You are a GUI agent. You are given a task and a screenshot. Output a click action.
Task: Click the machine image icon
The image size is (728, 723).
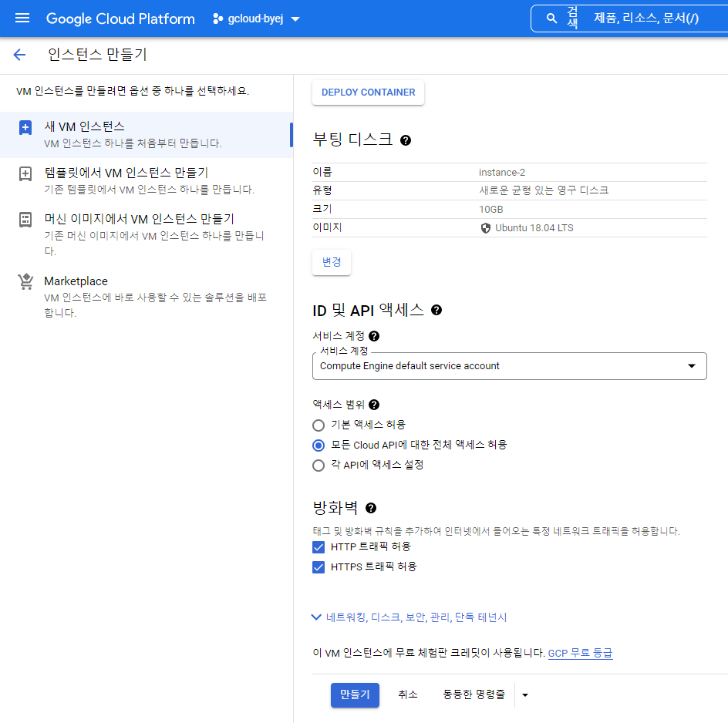[x=25, y=220]
